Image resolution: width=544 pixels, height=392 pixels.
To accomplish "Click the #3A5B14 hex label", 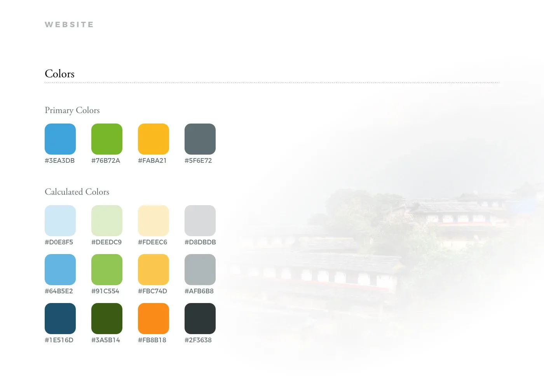I will pos(106,340).
